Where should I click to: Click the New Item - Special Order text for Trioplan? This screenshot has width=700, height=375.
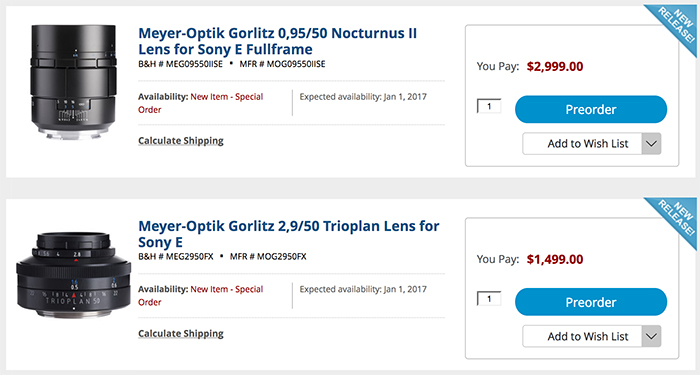(x=201, y=296)
